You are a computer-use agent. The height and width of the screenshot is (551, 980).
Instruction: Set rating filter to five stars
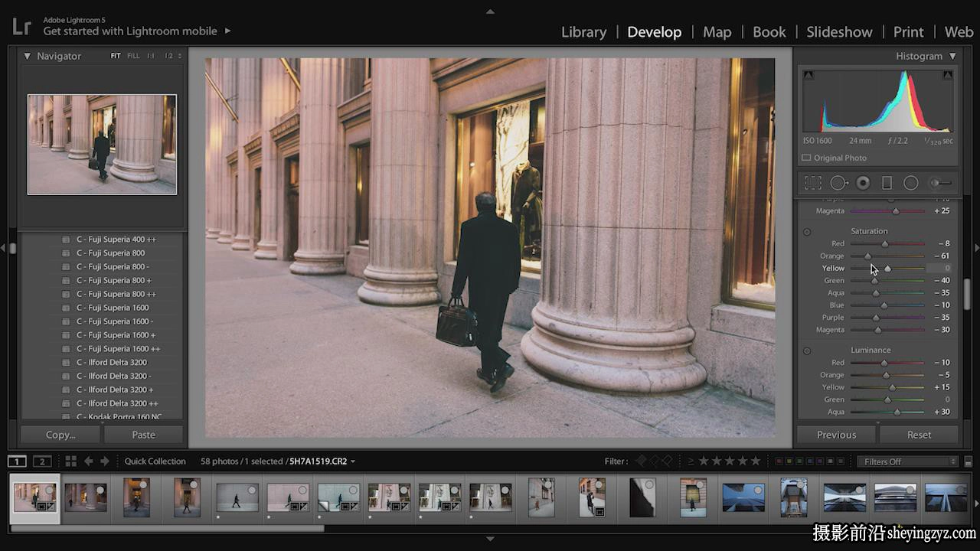[x=756, y=461]
